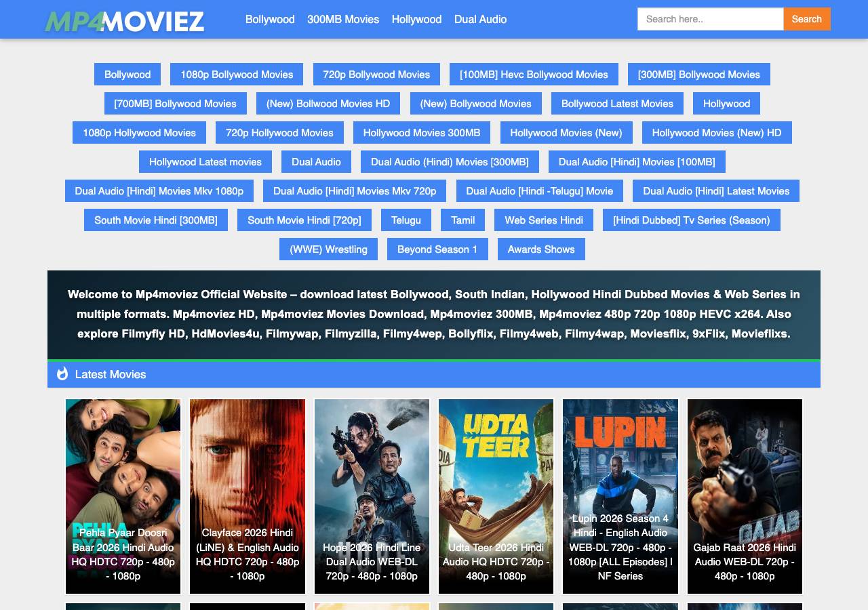Click the Search here input field
The height and width of the screenshot is (610, 868).
pos(711,19)
